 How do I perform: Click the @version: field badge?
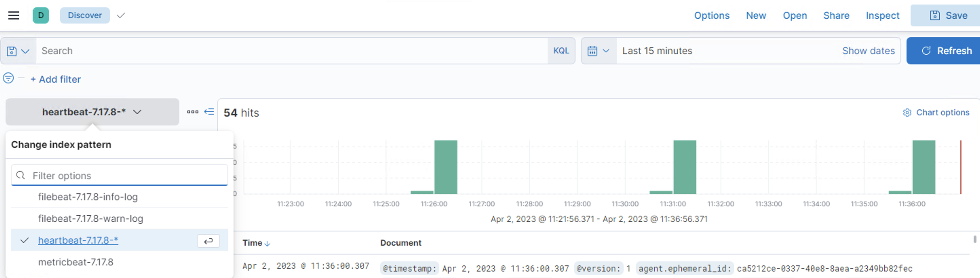point(599,268)
